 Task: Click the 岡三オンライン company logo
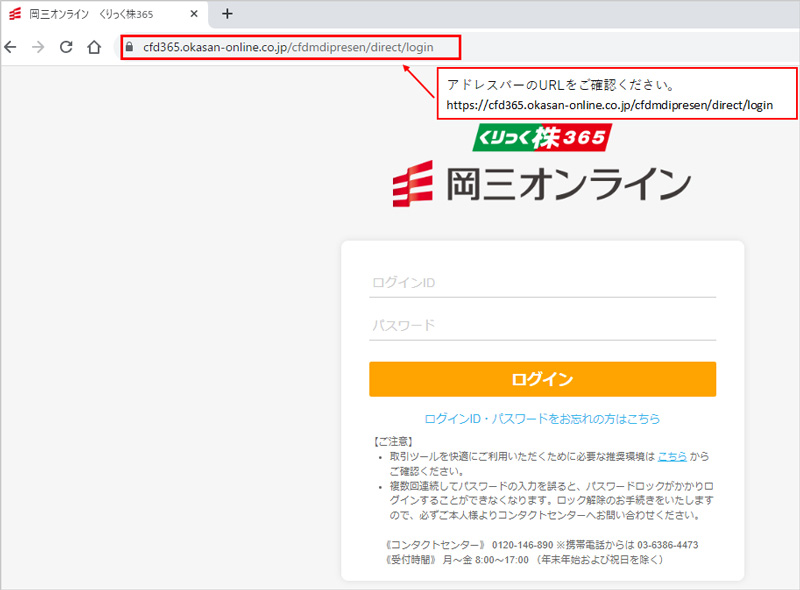tap(542, 184)
